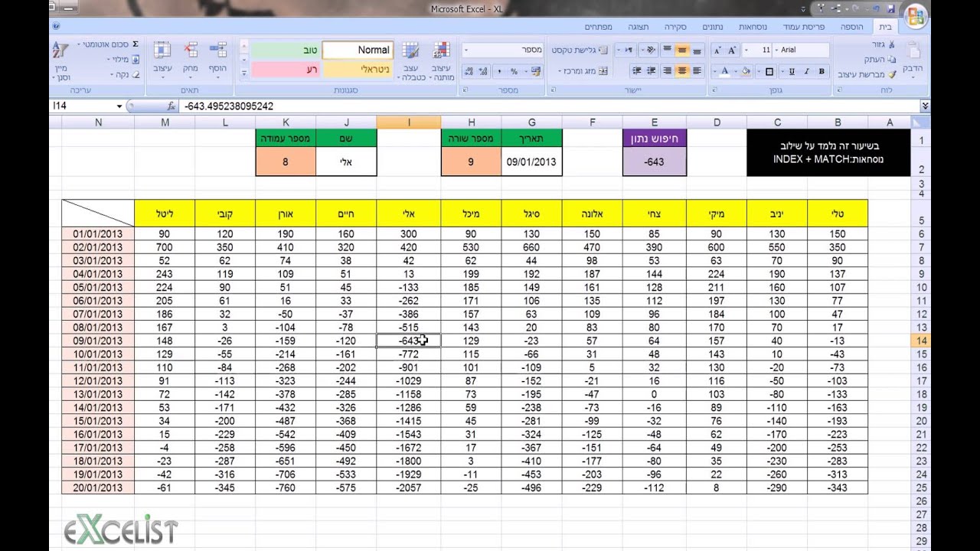The height and width of the screenshot is (551, 980).
Task: Apply the Neutral (ניטראלי) cell style
Action: [358, 70]
